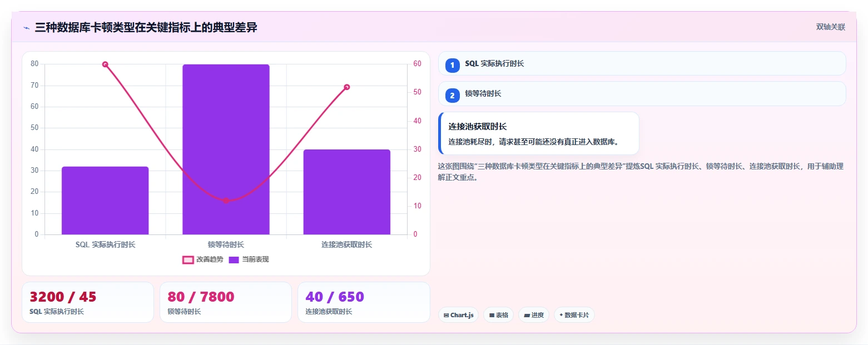This screenshot has width=868, height=345.
Task: Click the x-axis label 锁等待时长
Action: [x=226, y=244]
